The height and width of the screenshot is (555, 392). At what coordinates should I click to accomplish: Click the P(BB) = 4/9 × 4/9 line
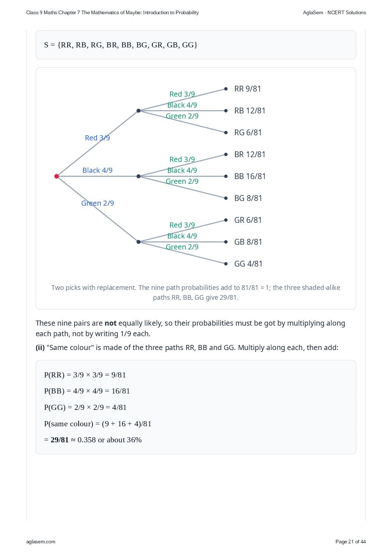[87, 391]
